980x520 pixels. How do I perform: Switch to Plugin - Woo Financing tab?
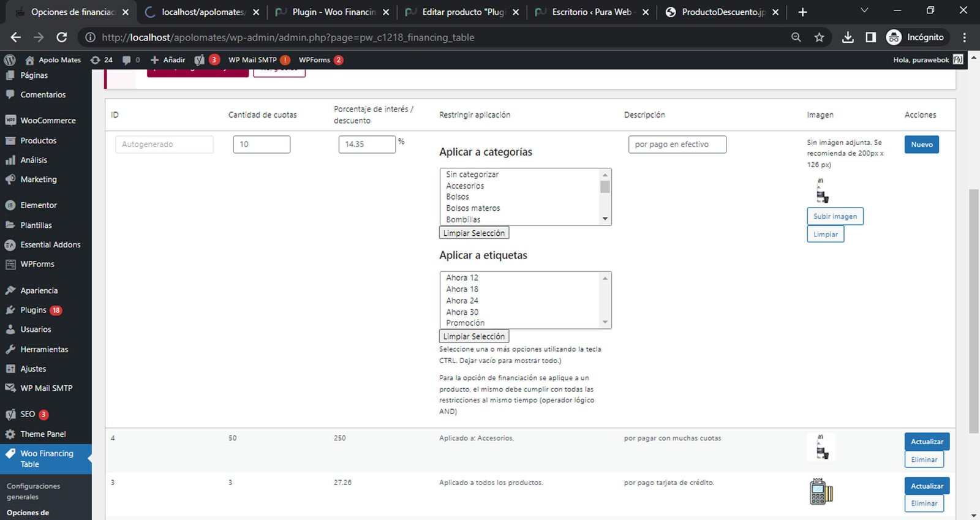(x=334, y=12)
